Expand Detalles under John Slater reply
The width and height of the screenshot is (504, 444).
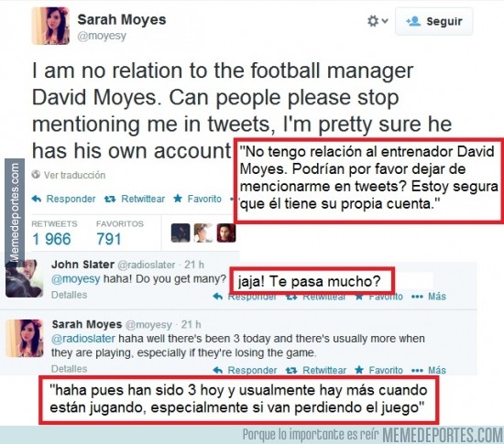pyautogui.click(x=69, y=295)
